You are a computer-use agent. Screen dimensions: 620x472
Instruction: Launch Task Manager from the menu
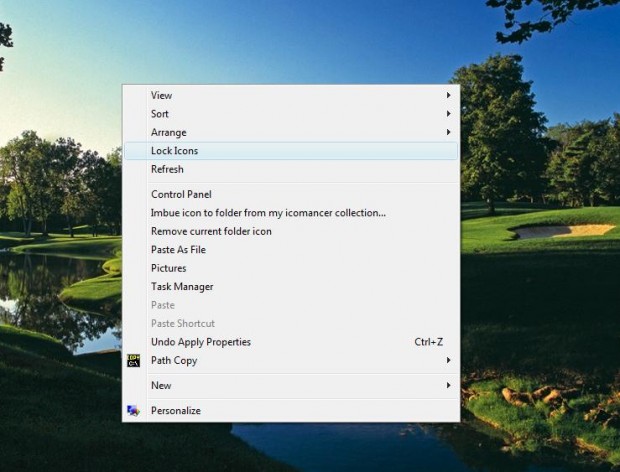pyautogui.click(x=182, y=286)
